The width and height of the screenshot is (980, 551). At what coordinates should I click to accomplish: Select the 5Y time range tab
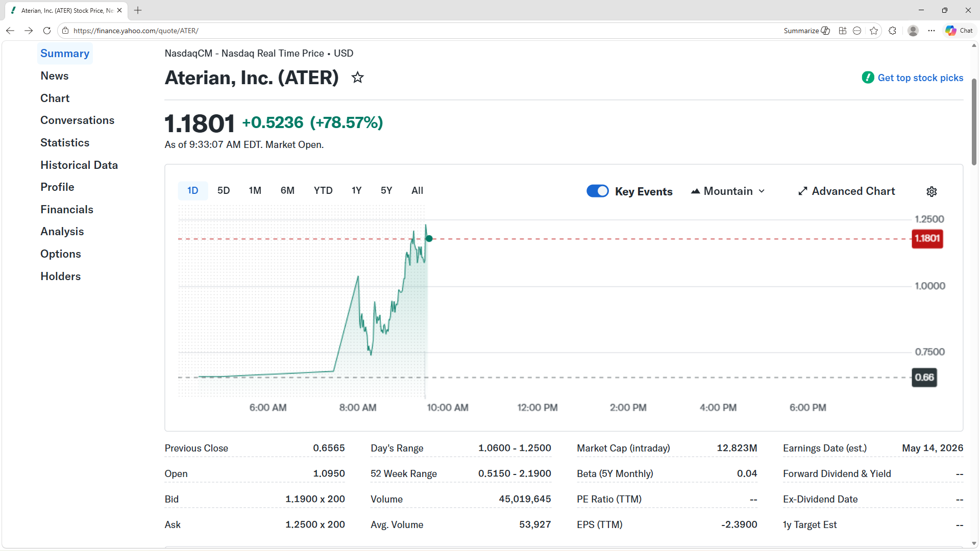386,190
